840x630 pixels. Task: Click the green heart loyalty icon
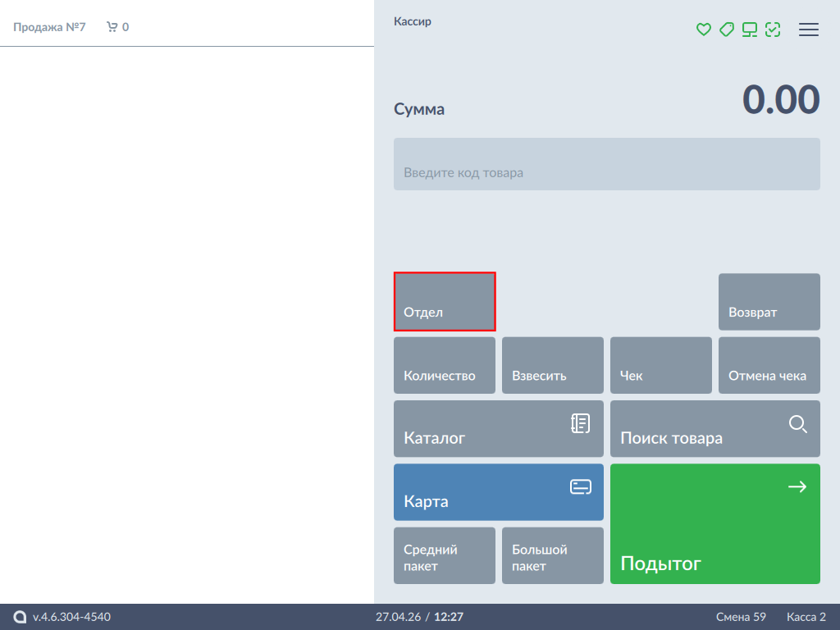[703, 30]
